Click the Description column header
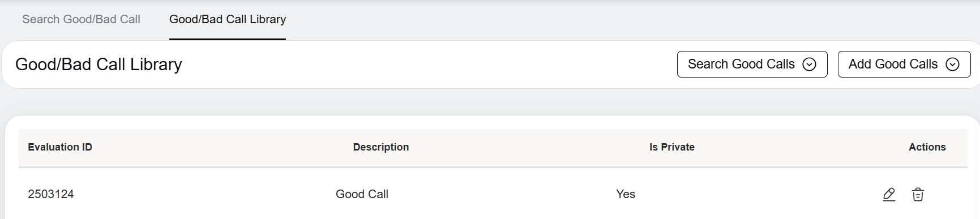This screenshot has width=980, height=219. tap(381, 147)
